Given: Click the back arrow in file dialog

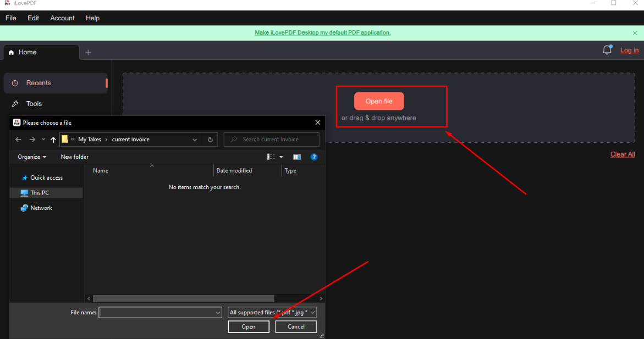Looking at the screenshot, I should point(18,140).
